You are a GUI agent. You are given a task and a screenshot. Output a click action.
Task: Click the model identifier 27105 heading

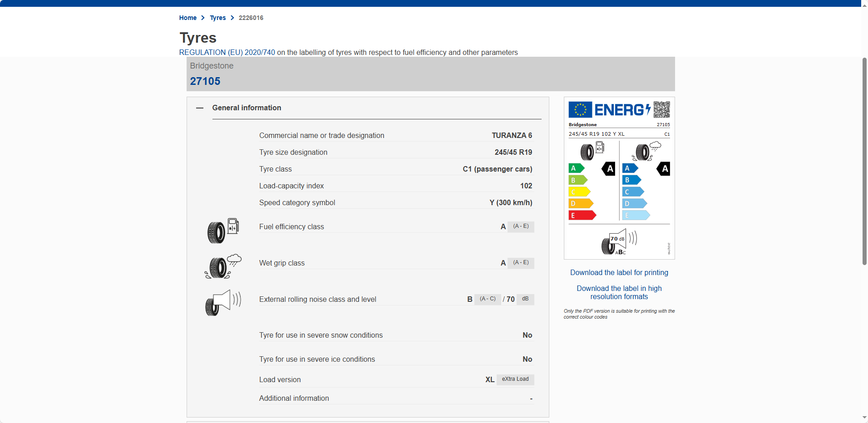point(205,81)
